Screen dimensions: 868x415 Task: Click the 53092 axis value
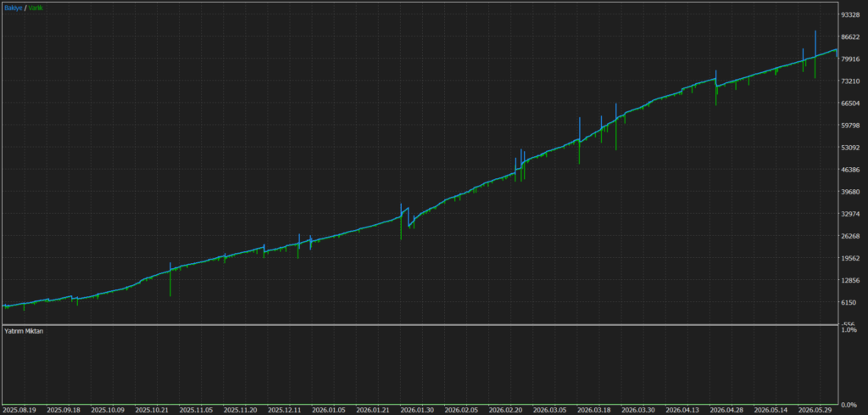[849, 148]
